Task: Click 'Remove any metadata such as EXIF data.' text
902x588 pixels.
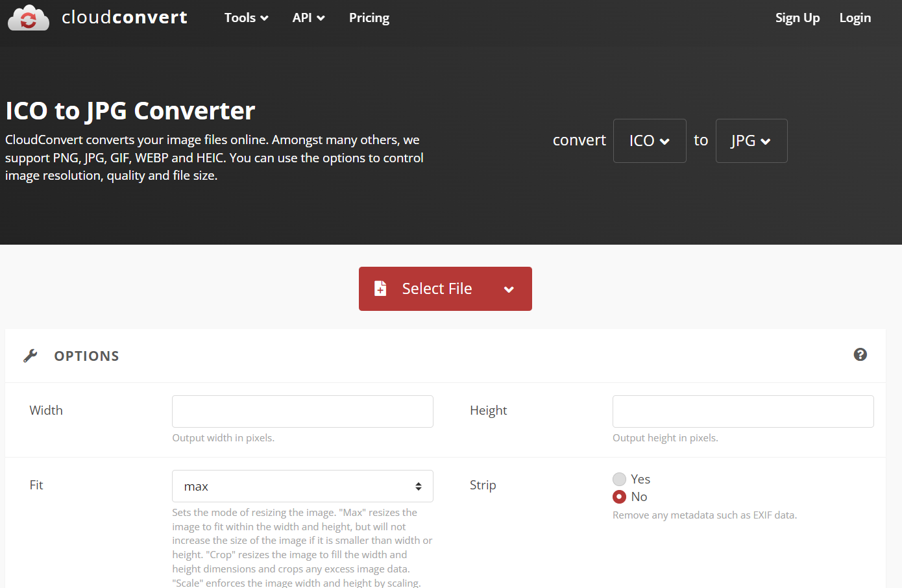Action: [705, 515]
